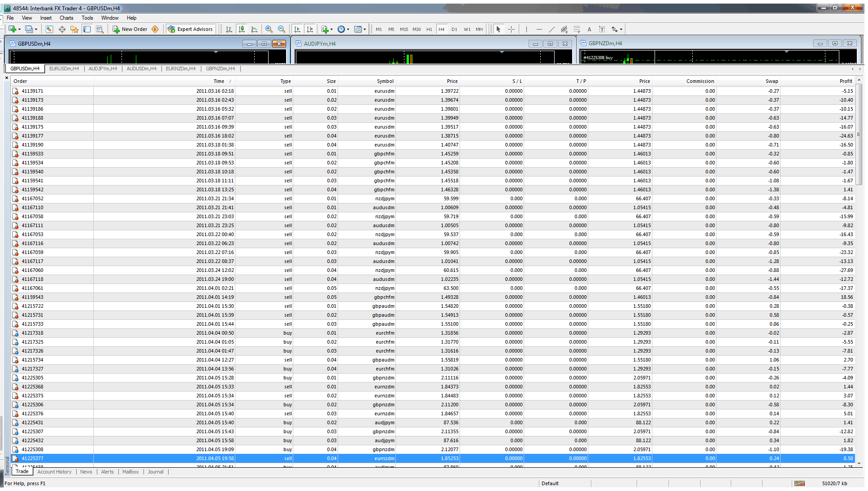Screen dimensions: 868x491
Task: Expand the Profiles dropdown arrow
Action: pyautogui.click(x=36, y=30)
